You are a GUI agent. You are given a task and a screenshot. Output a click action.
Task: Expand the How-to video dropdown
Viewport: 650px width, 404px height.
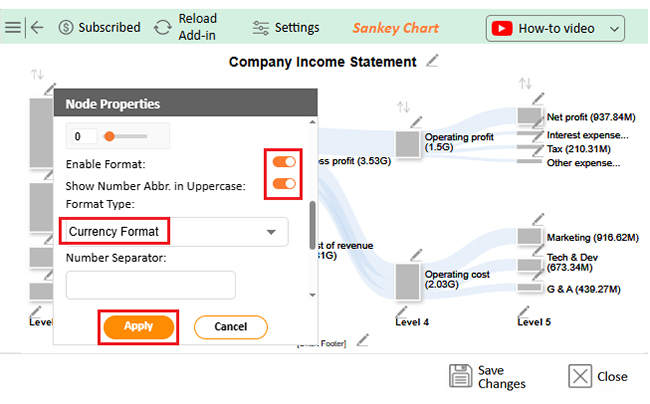614,29
